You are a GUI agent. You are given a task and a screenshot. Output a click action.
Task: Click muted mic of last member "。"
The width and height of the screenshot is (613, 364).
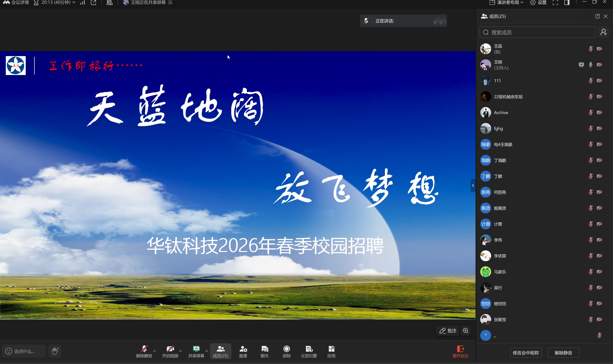click(x=599, y=336)
